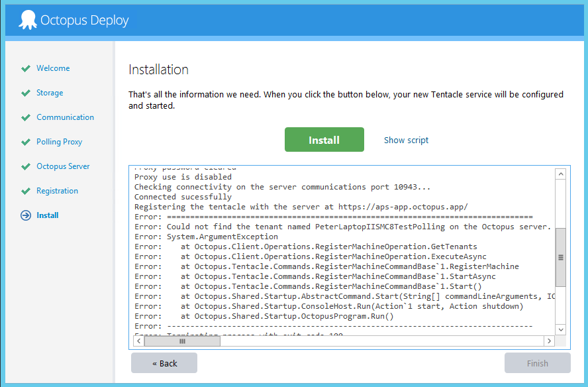This screenshot has height=387, width=588.
Task: Click the RegisterMachineCommandBase RegisterMachine log line
Action: click(326, 266)
